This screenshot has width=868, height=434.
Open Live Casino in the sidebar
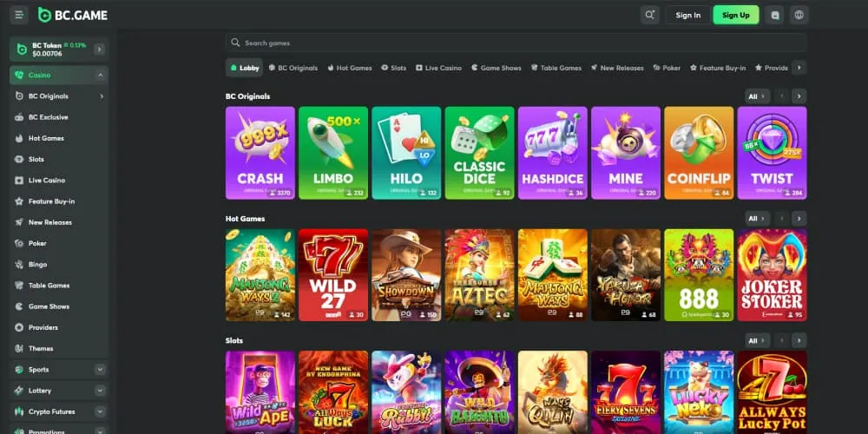point(59,180)
